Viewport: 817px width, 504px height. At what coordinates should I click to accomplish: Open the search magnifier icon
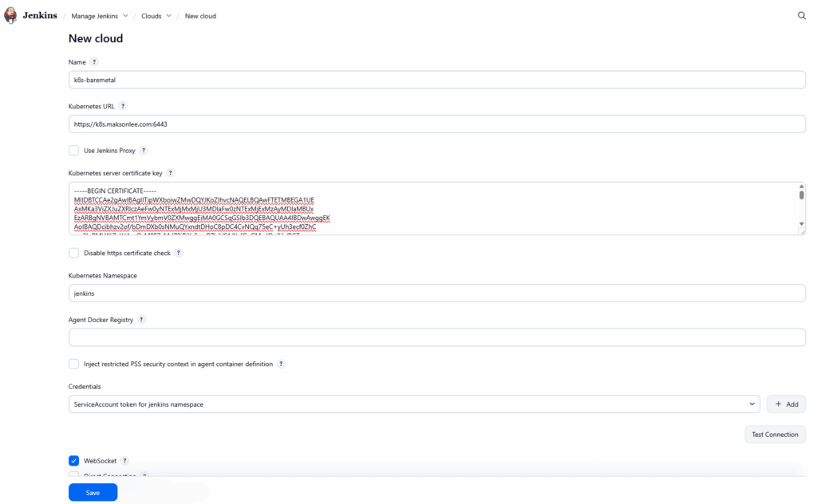click(x=802, y=15)
